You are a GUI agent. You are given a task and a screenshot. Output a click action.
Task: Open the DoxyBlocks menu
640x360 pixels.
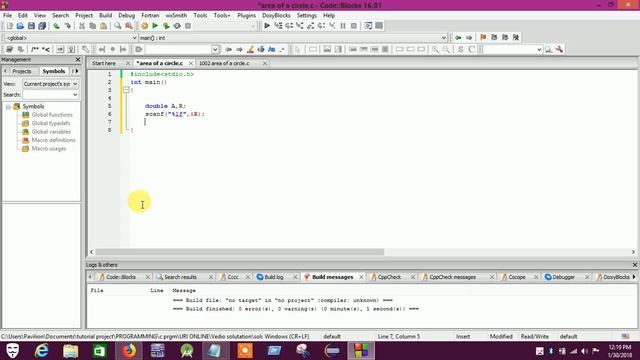coord(276,15)
